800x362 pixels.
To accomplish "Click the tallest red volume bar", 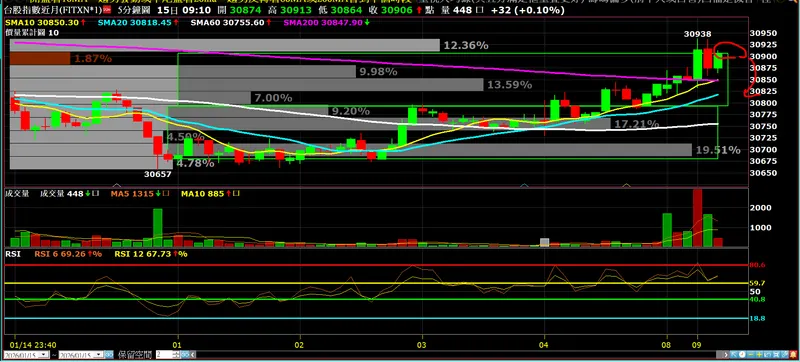I will pyautogui.click(x=697, y=219).
